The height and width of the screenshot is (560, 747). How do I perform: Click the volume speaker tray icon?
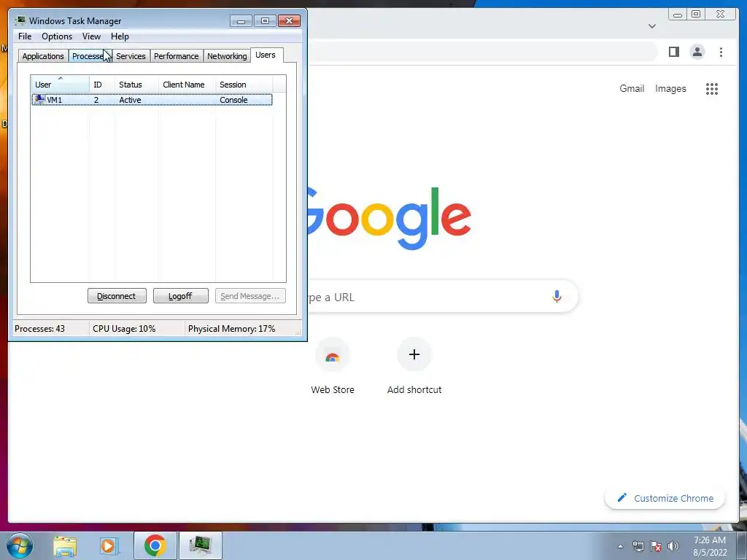point(673,546)
